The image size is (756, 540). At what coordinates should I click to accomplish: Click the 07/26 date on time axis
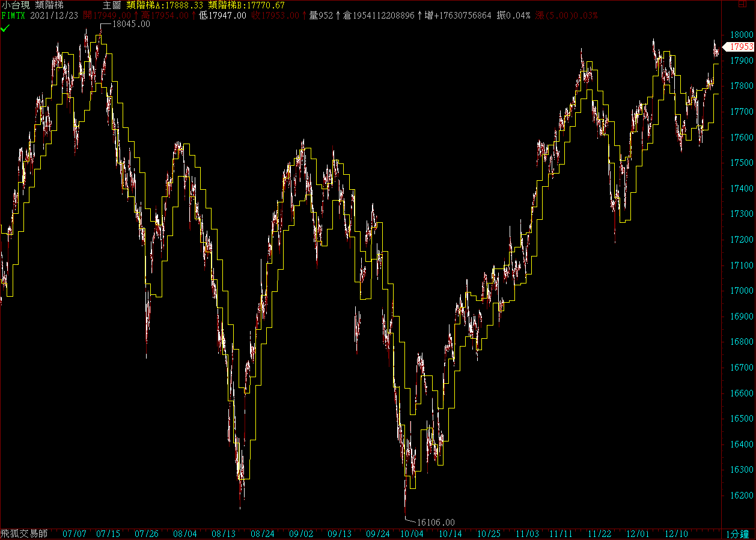(147, 534)
